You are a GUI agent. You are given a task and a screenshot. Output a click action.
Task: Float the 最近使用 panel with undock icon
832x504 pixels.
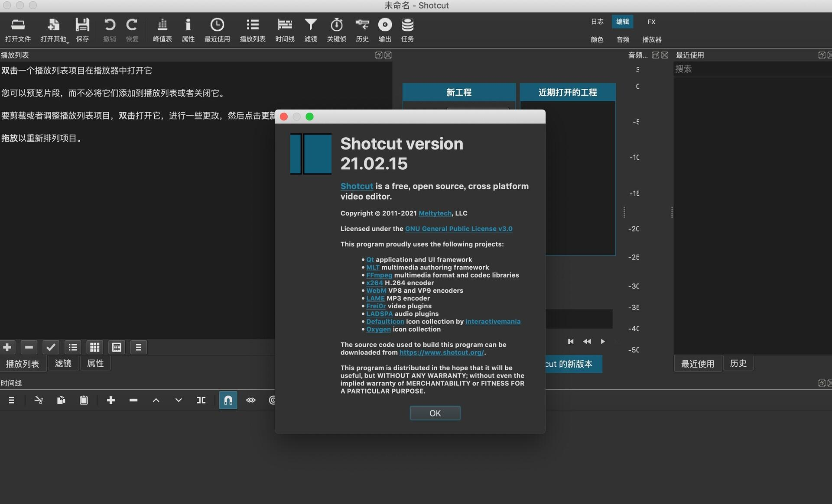[822, 55]
